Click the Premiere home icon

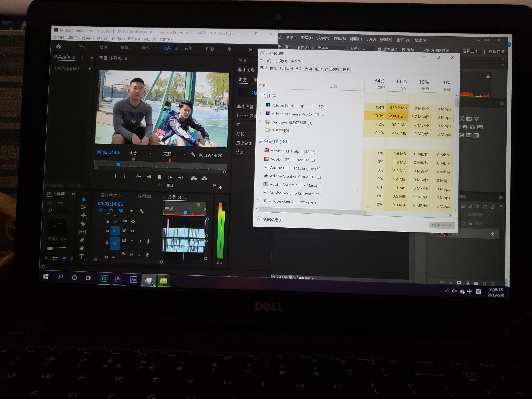[x=58, y=46]
